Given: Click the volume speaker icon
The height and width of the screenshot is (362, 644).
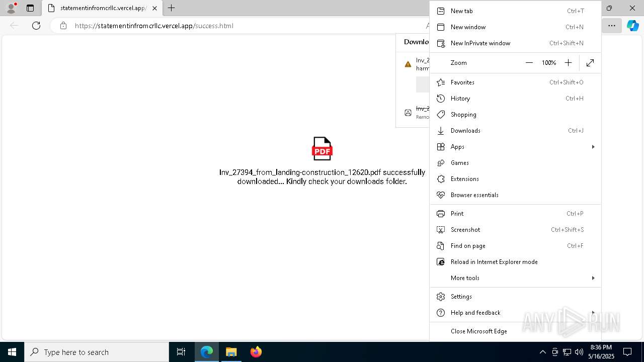Looking at the screenshot, I should click(579, 352).
